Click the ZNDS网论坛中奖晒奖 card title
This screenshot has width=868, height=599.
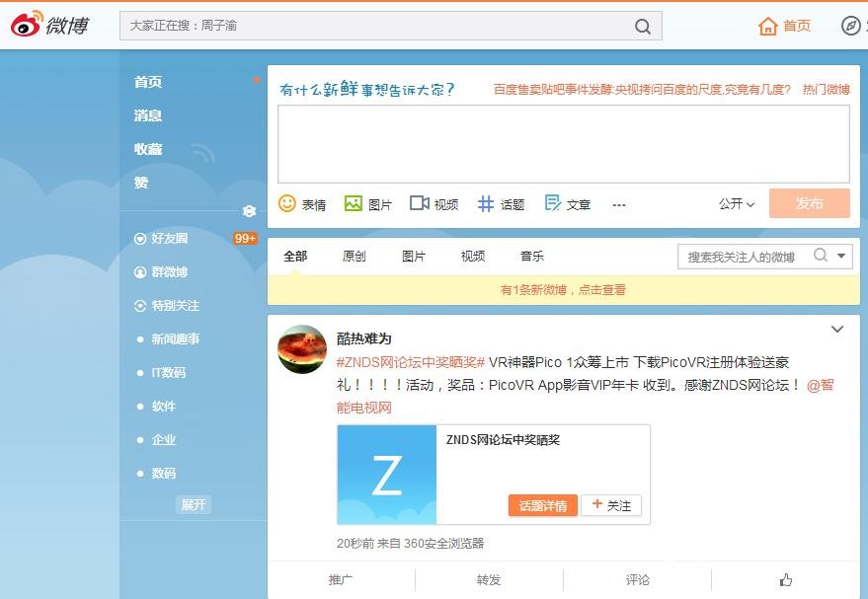(x=503, y=440)
